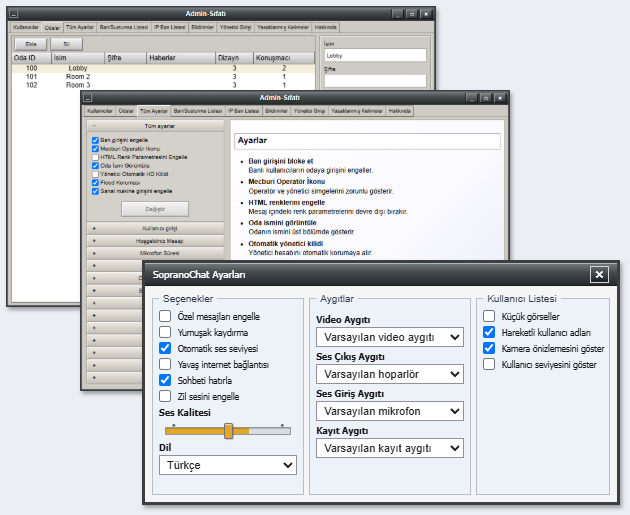630x515 pixels.
Task: Sort rooms by the Konuşmacı column header
Action: (x=284, y=58)
